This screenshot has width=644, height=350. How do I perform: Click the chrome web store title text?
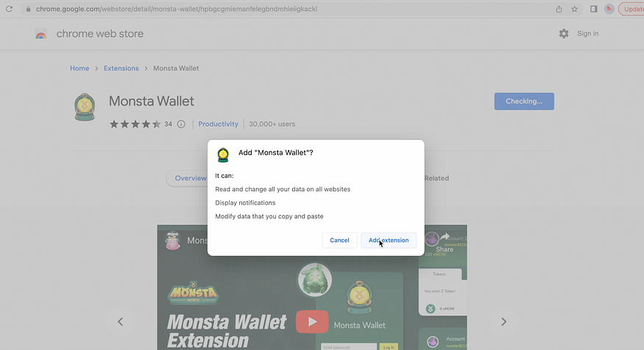[100, 34]
